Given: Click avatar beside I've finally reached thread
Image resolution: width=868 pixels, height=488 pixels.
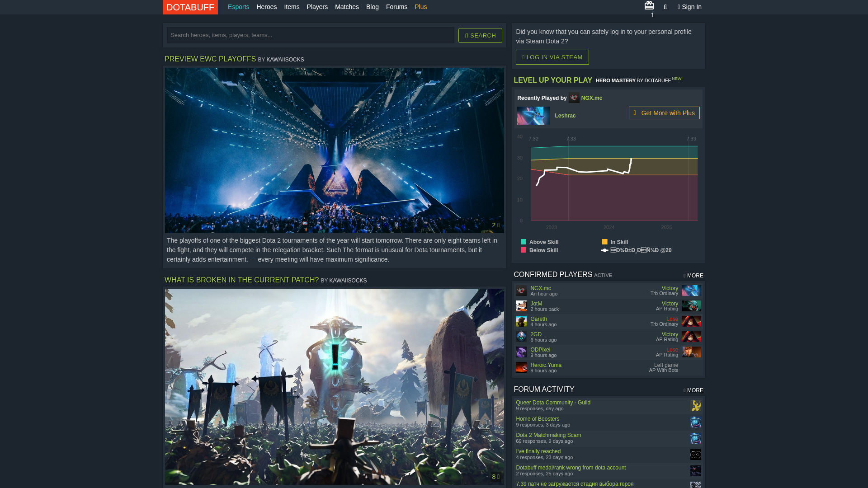Looking at the screenshot, I should [x=695, y=455].
